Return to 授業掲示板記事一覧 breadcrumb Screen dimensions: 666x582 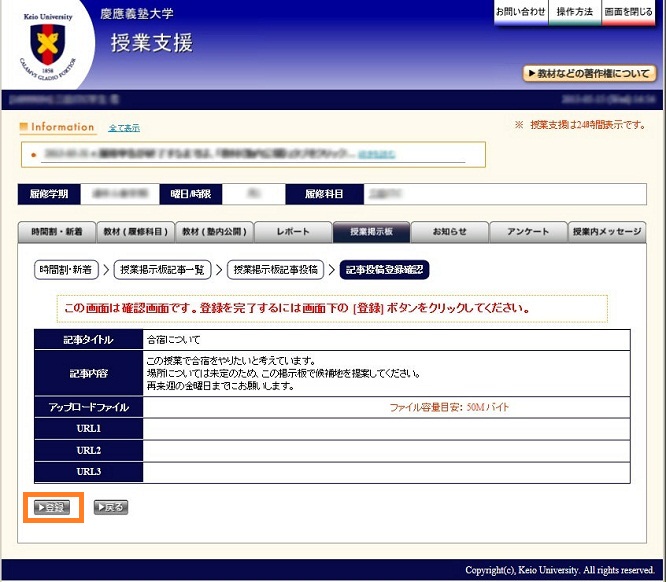163,270
